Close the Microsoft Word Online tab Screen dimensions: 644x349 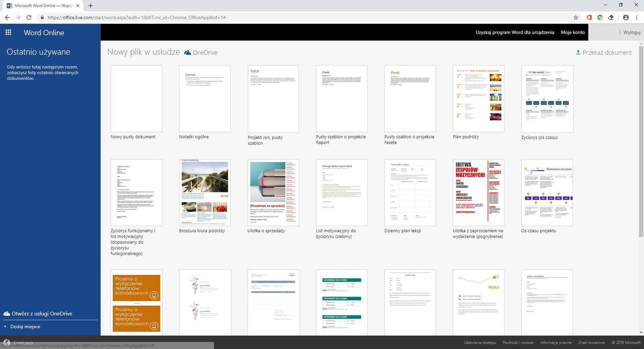(x=78, y=6)
